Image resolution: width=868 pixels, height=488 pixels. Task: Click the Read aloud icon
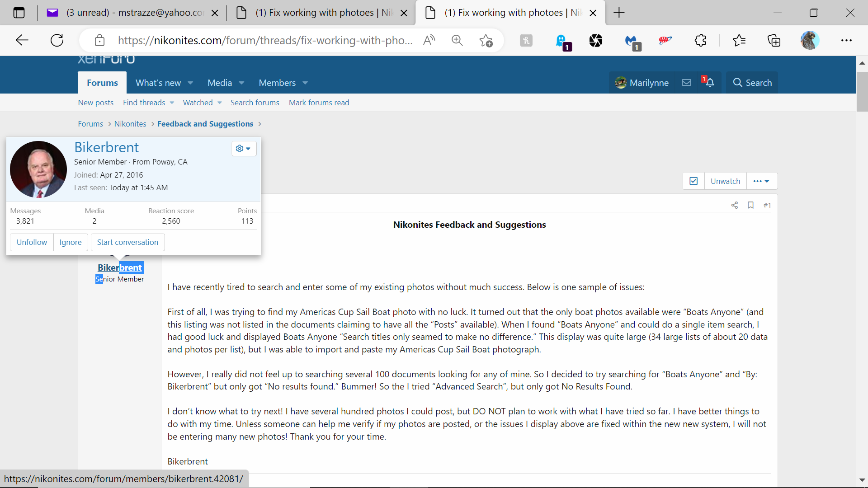(x=429, y=41)
